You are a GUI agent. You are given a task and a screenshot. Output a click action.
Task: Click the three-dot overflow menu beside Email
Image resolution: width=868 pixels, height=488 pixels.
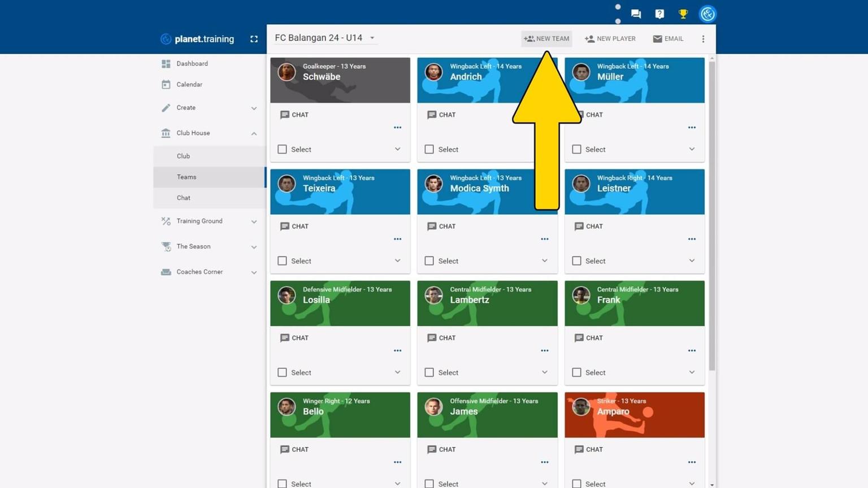pyautogui.click(x=703, y=39)
